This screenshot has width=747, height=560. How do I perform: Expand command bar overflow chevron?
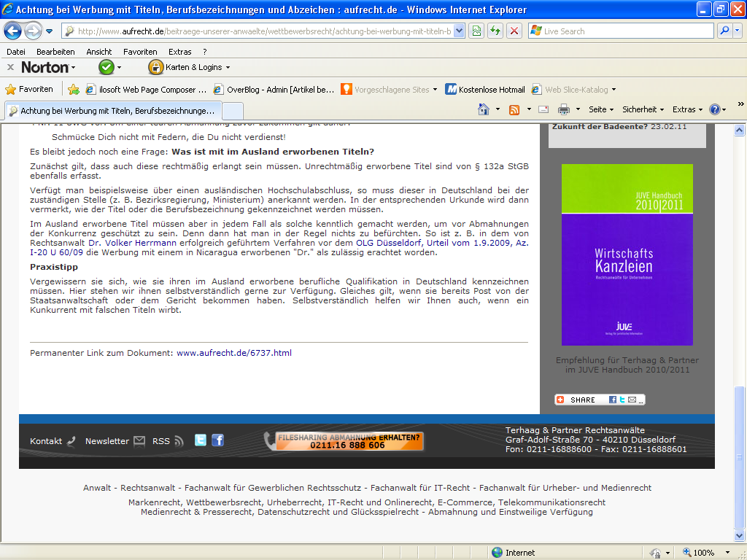740,104
